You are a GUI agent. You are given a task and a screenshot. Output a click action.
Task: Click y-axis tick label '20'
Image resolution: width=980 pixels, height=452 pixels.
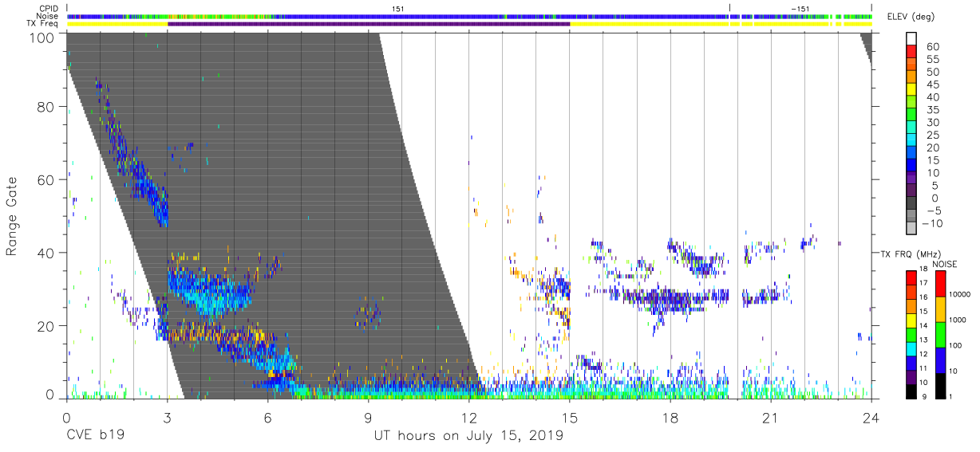45,326
